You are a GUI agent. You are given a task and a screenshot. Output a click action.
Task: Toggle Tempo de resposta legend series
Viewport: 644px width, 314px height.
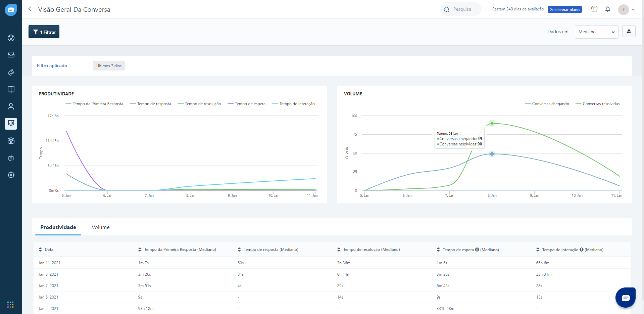click(150, 104)
